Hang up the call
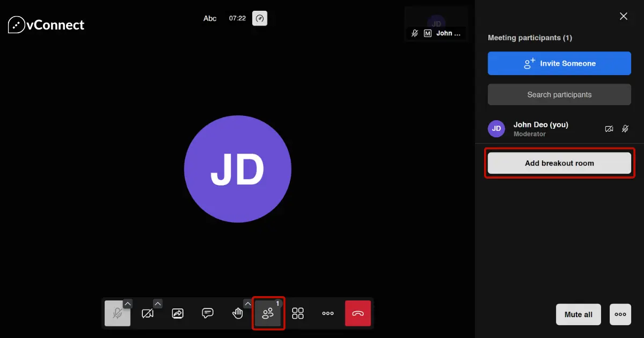Image resolution: width=644 pixels, height=338 pixels. 358,313
